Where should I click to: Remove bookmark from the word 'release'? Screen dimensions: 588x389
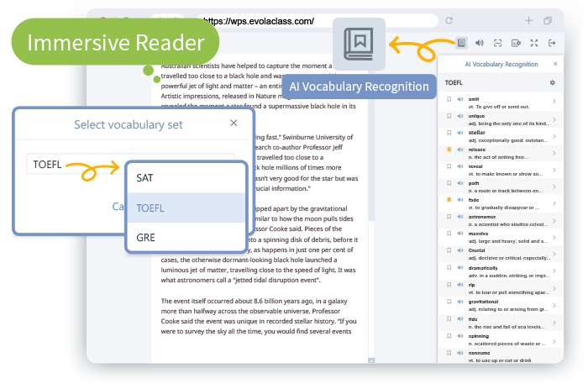[449, 151]
